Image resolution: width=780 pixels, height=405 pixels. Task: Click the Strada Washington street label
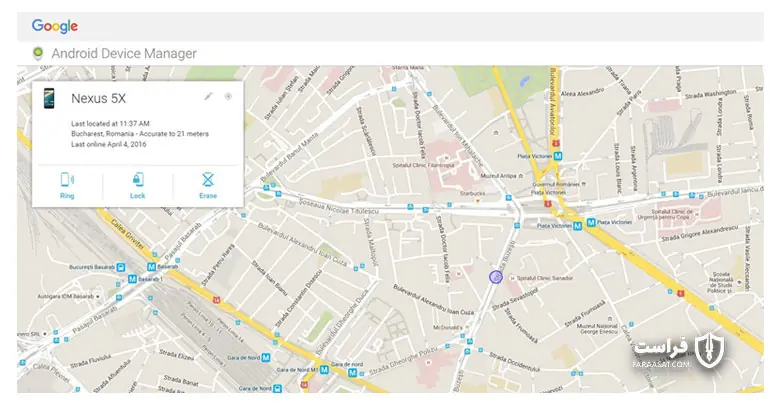pos(710,94)
